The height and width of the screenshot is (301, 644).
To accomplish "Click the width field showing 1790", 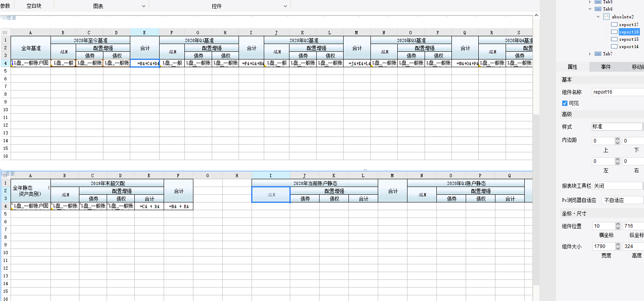I will (604, 246).
